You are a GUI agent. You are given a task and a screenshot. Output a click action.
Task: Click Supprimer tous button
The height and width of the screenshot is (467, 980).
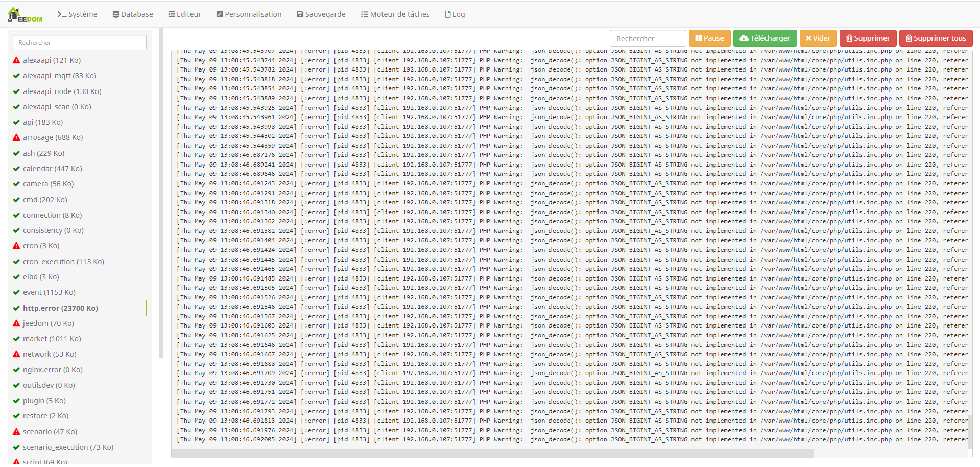coord(936,38)
